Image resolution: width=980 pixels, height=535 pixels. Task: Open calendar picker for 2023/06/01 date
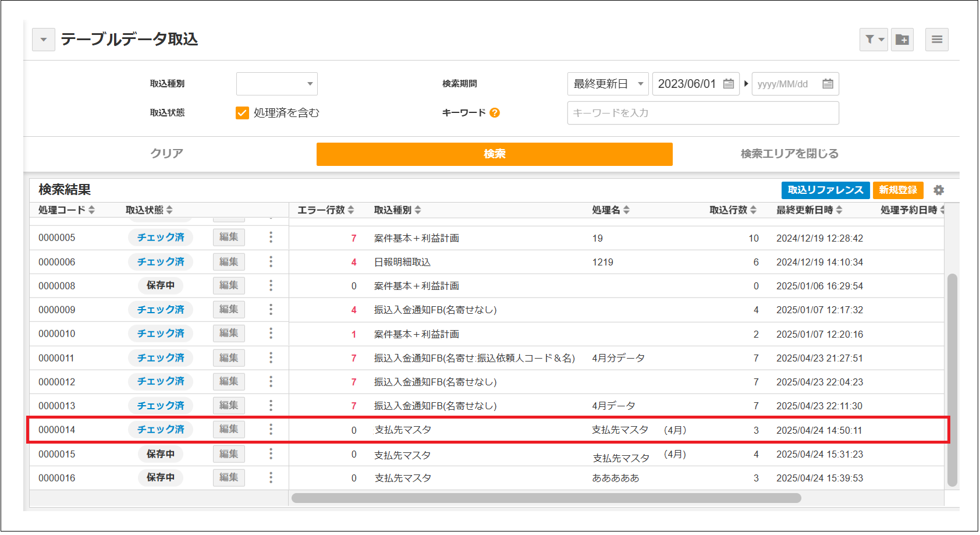729,84
